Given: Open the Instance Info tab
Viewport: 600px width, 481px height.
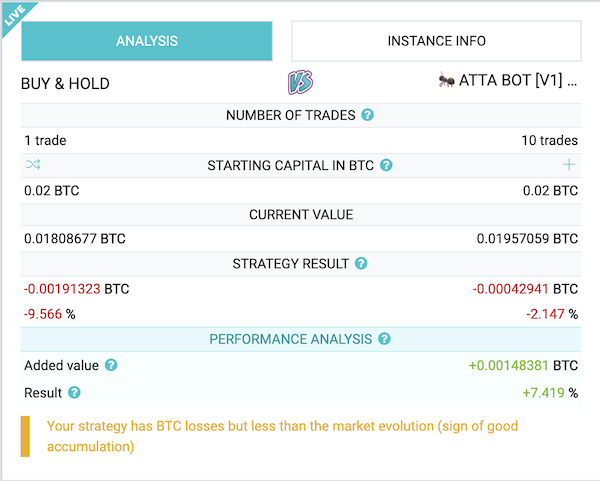Looking at the screenshot, I should pos(437,41).
